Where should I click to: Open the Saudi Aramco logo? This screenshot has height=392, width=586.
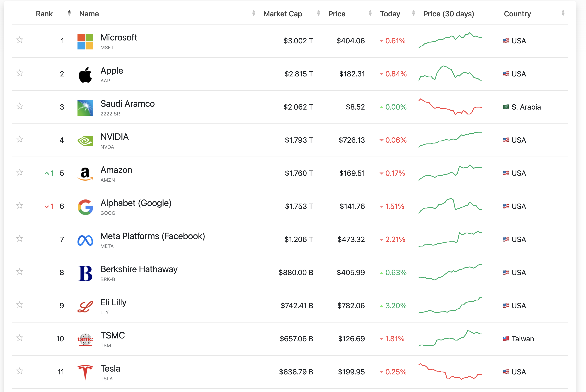pyautogui.click(x=85, y=108)
